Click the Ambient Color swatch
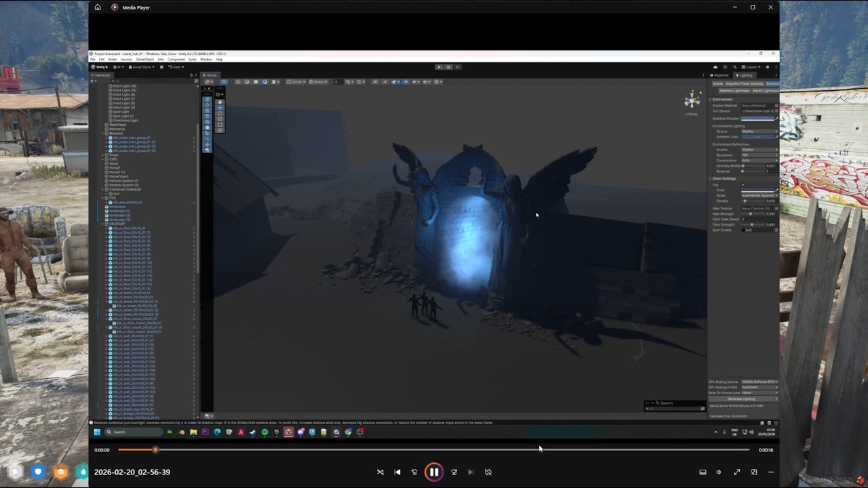The height and width of the screenshot is (488, 868). pos(757,137)
